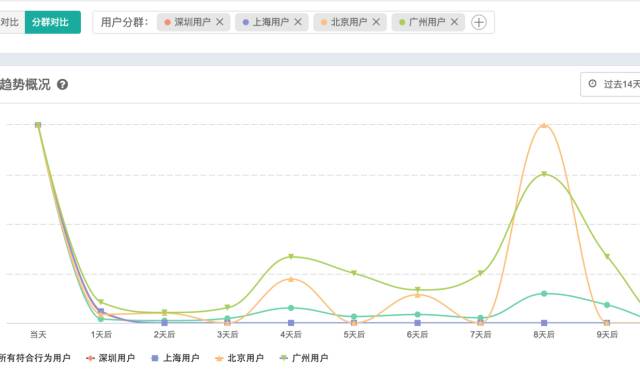Select the 分群对比 tab
640x377 pixels.
pyautogui.click(x=53, y=22)
